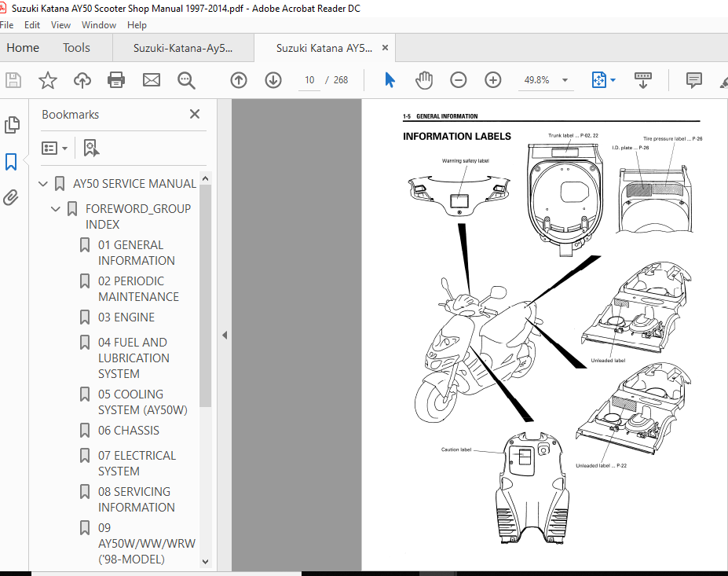Zoom out with the minus circle
Viewport: 728px width, 576px height.
click(x=459, y=80)
